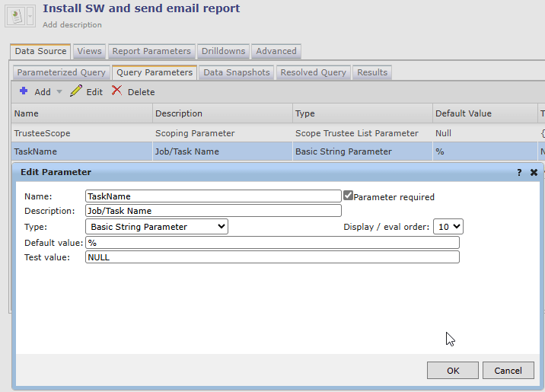Click the pencil Edit icon
Screen dimensions: 545x392
click(x=75, y=91)
